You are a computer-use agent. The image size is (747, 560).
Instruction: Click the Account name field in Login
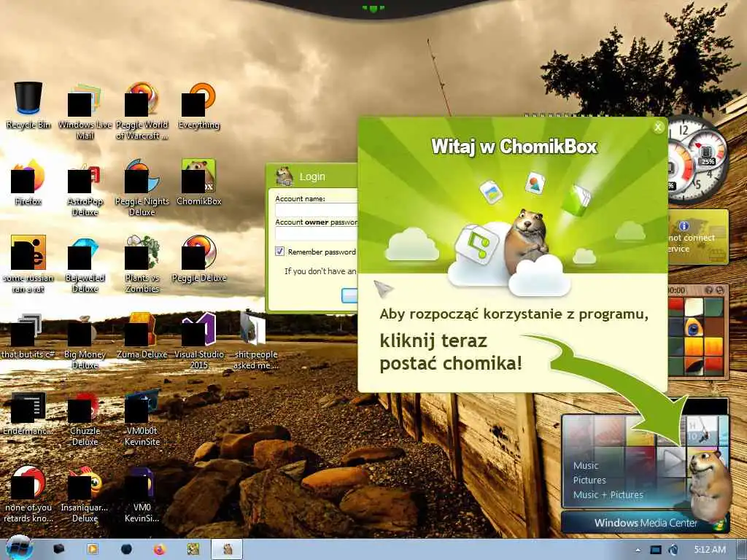pos(317,211)
